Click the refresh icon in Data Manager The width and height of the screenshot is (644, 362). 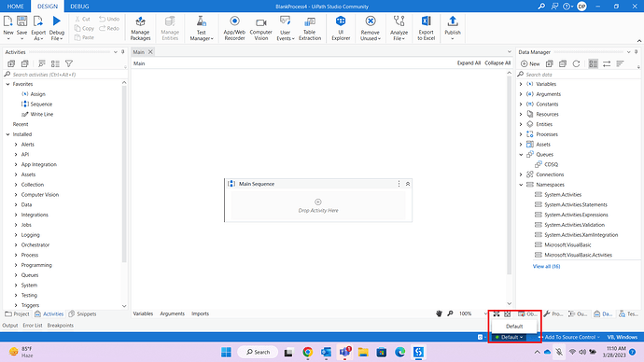point(576,63)
